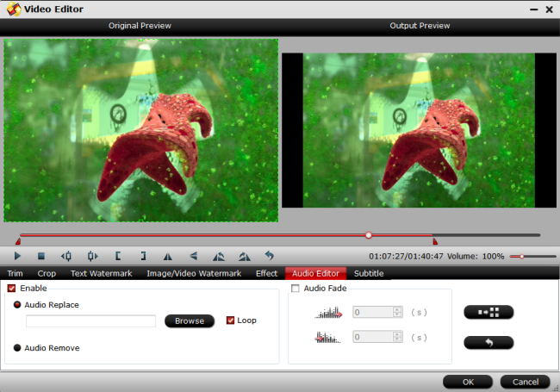The width and height of the screenshot is (560, 392).
Task: Switch to the Effect tab
Action: coord(266,273)
